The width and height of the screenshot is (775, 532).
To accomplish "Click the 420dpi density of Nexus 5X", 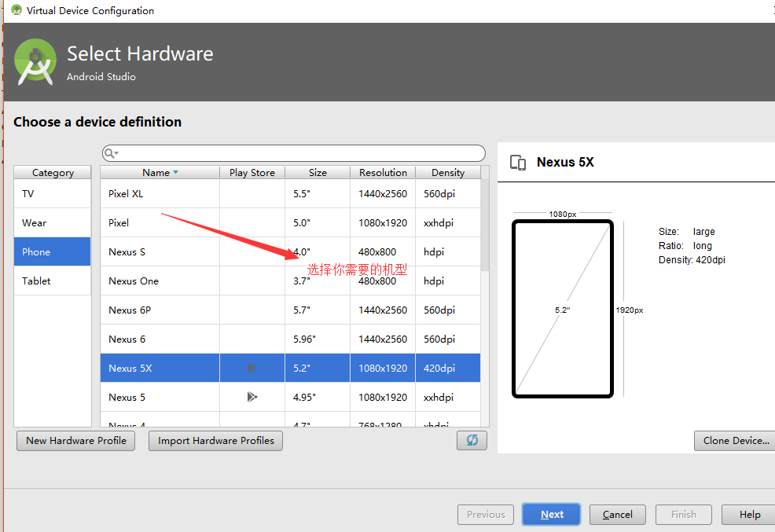I will pyautogui.click(x=439, y=369).
